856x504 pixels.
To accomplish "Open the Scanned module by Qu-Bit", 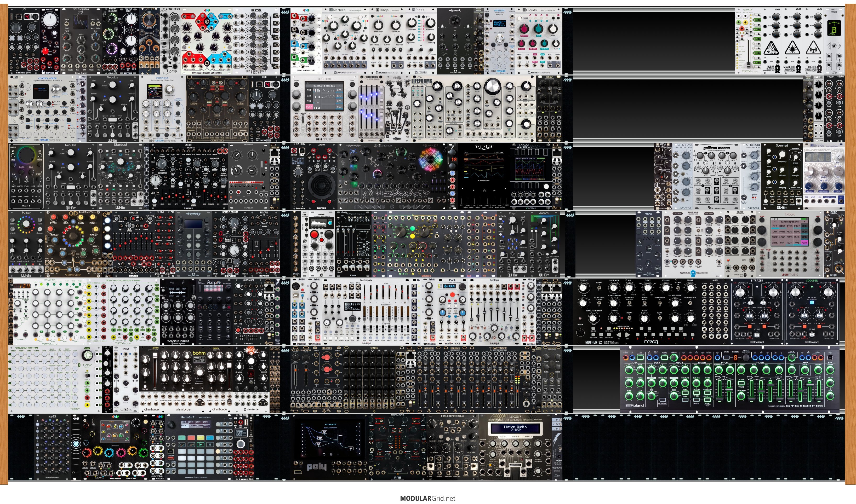I will tap(782, 176).
